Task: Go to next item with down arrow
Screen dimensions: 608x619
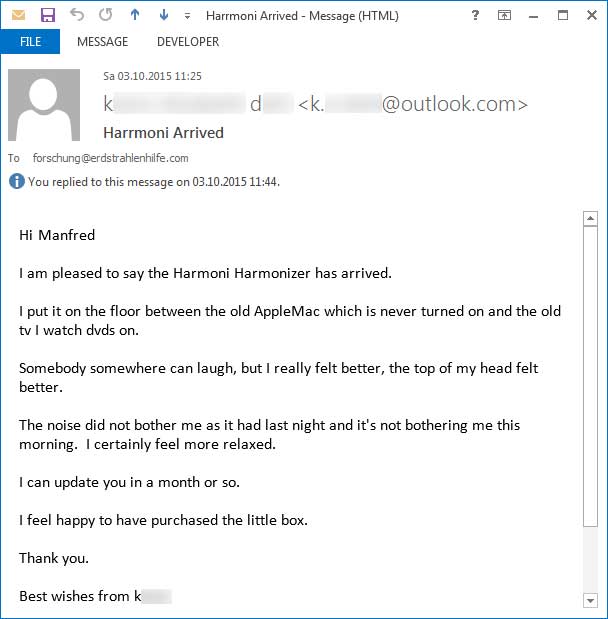Action: tap(164, 15)
